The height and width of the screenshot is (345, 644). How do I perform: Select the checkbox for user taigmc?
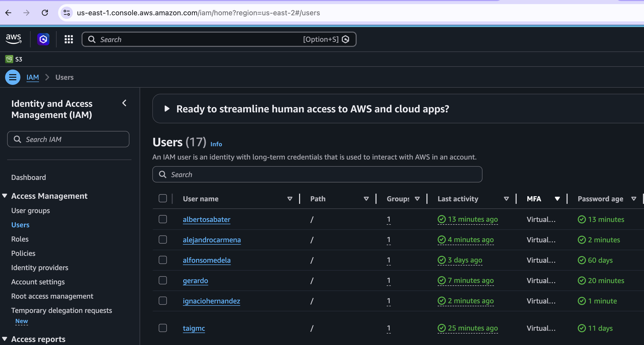(163, 328)
